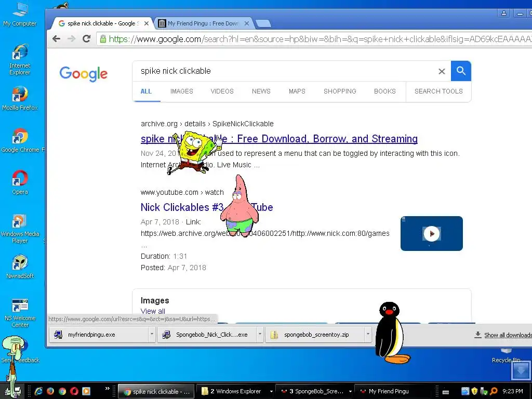Expand Windows Explorer taskbar group arrow
This screenshot has height=399, width=532.
pyautogui.click(x=271, y=392)
